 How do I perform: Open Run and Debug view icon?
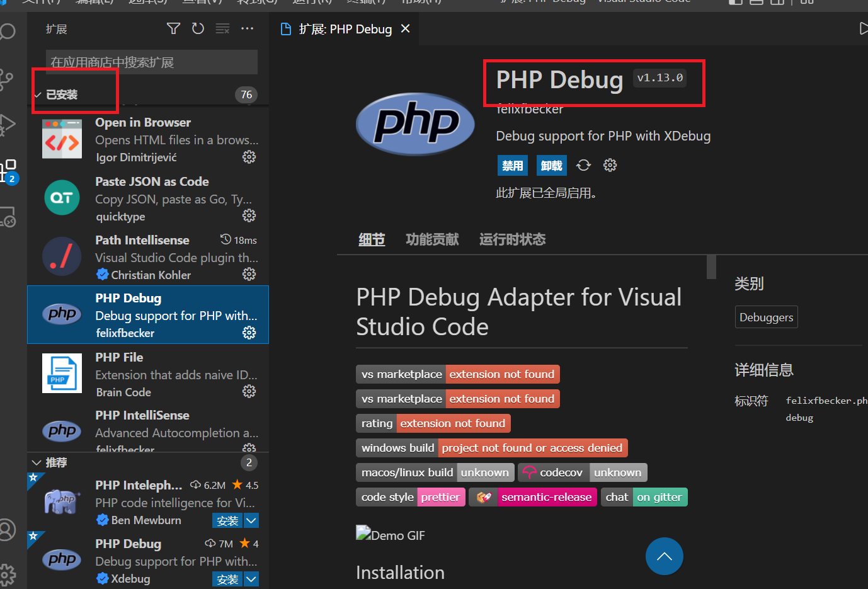point(6,125)
